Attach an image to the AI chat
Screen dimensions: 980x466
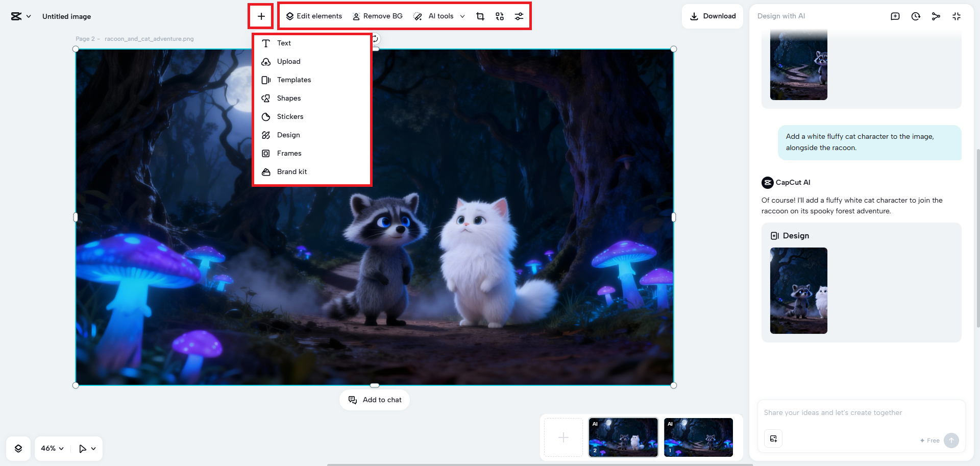(x=773, y=439)
